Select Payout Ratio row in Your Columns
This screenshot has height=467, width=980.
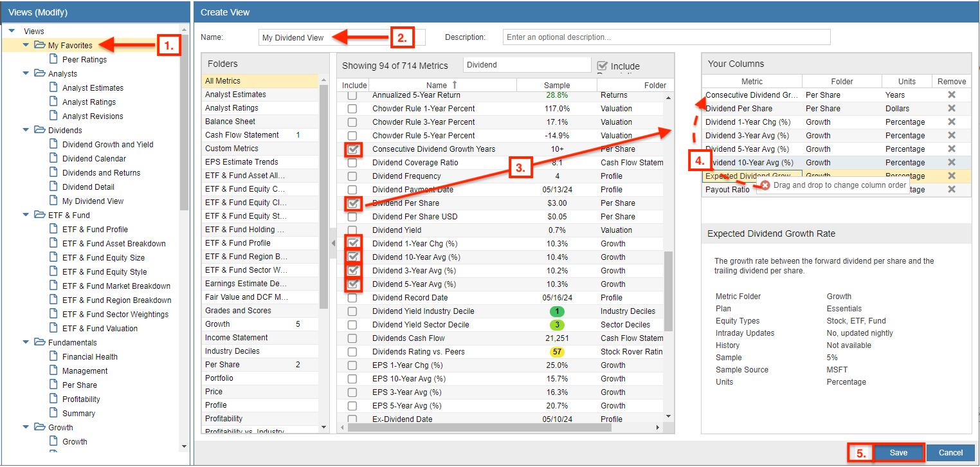(836, 190)
